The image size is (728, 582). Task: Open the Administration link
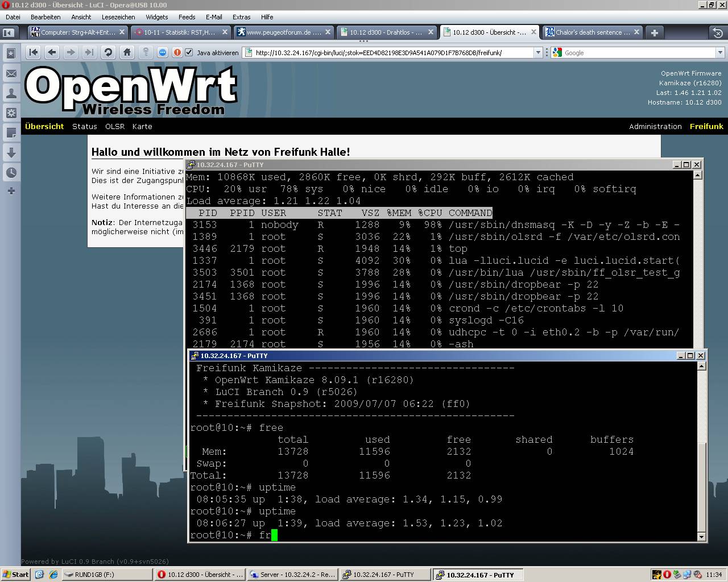(x=655, y=126)
